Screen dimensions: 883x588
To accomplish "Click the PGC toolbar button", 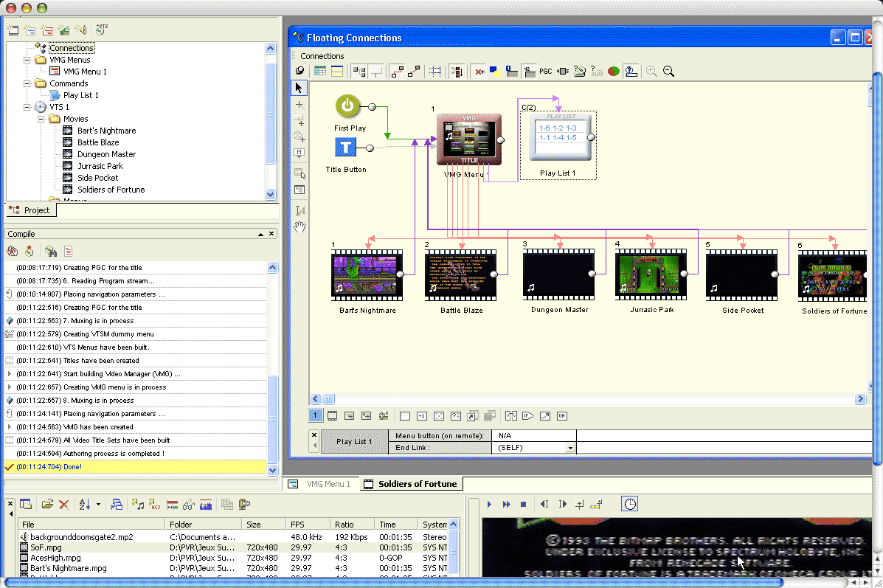I will pos(546,72).
